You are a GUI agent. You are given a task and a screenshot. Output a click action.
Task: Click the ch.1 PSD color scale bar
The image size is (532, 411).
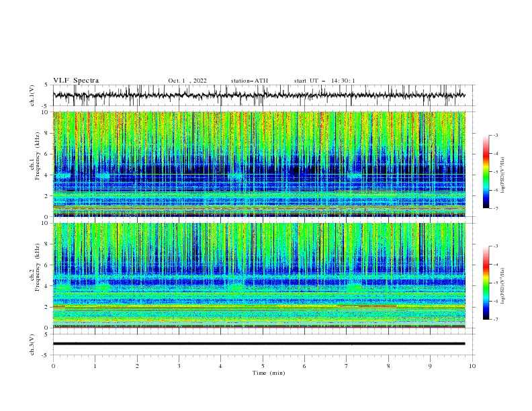[x=486, y=172]
